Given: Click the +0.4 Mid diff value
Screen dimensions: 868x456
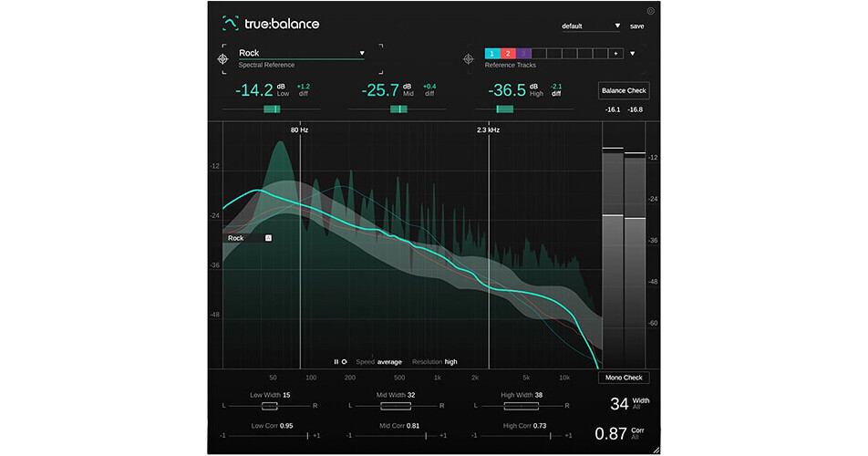Looking at the screenshot, I should click(x=429, y=87).
